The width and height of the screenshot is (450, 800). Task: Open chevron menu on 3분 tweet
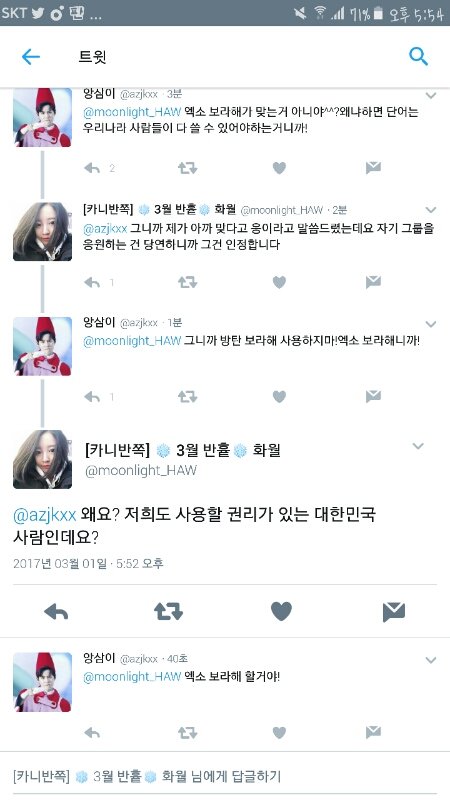[431, 95]
